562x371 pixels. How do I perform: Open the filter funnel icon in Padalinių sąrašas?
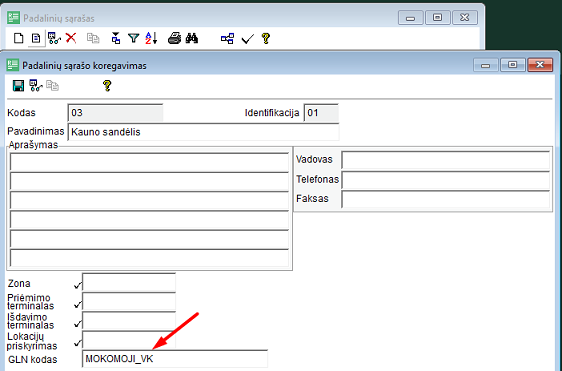tap(134, 38)
